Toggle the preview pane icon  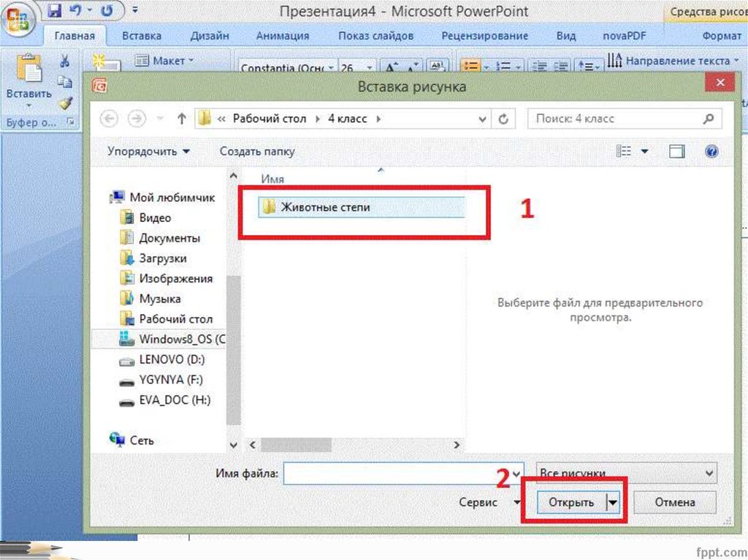pyautogui.click(x=676, y=151)
